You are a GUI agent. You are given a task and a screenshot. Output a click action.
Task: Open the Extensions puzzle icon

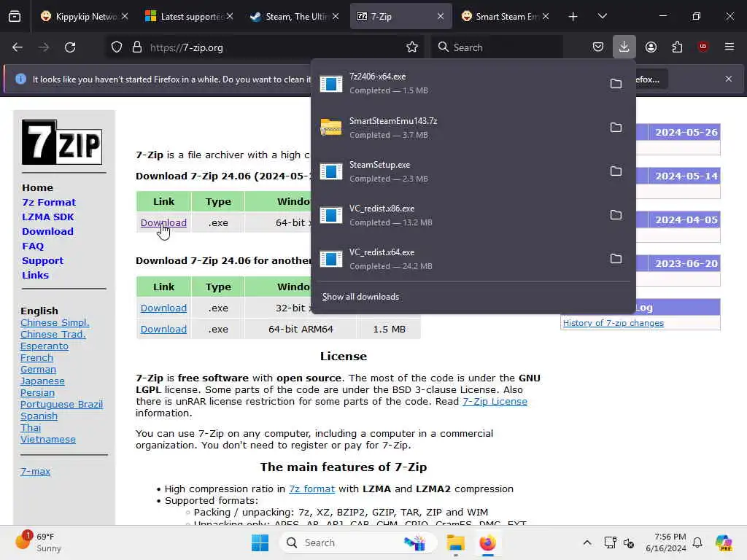(x=677, y=47)
